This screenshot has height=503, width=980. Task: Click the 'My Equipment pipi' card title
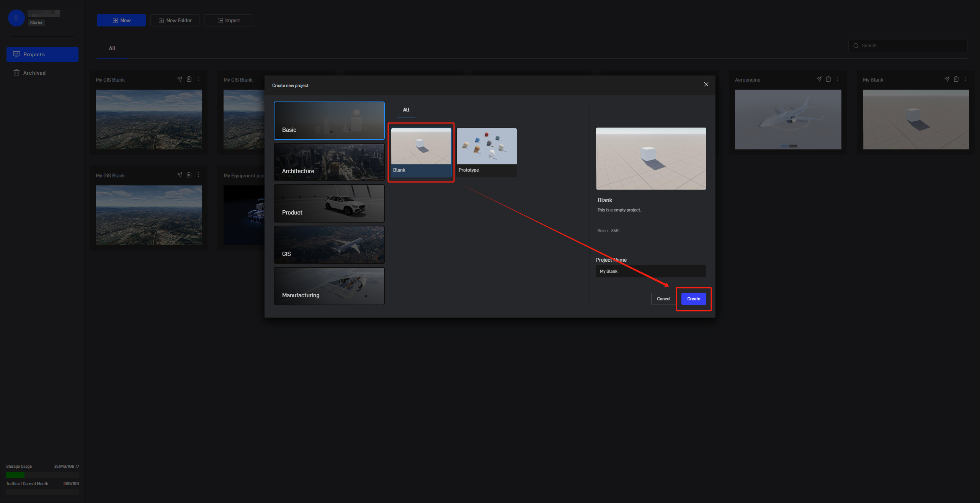point(244,175)
